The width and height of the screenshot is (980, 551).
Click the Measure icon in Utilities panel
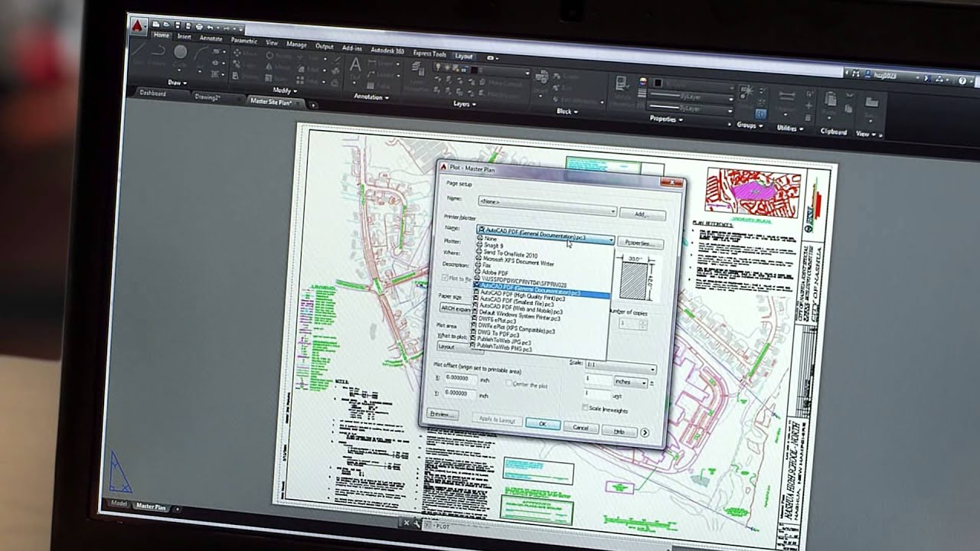click(x=786, y=99)
